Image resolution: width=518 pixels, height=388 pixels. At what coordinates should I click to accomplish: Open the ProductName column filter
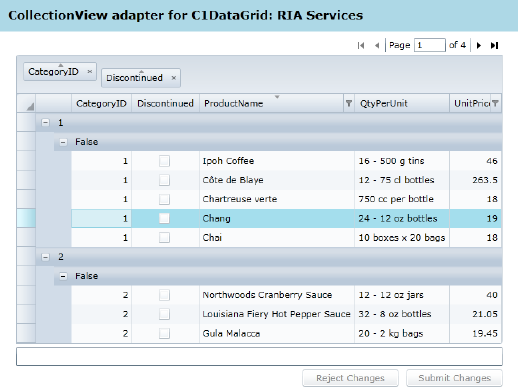point(349,103)
